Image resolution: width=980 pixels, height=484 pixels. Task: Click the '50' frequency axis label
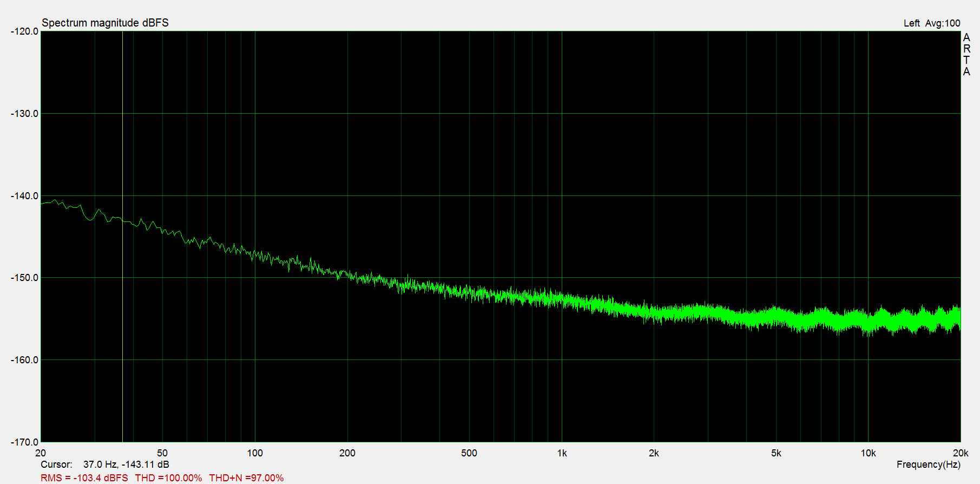[x=162, y=453]
